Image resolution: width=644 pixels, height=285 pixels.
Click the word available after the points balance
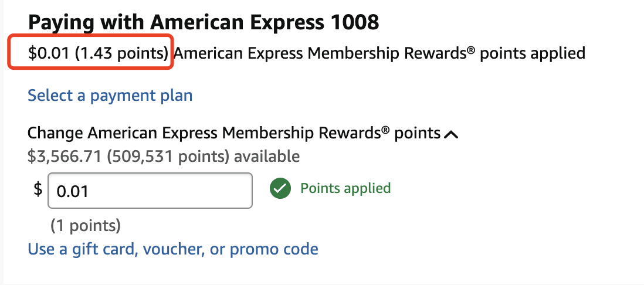266,157
